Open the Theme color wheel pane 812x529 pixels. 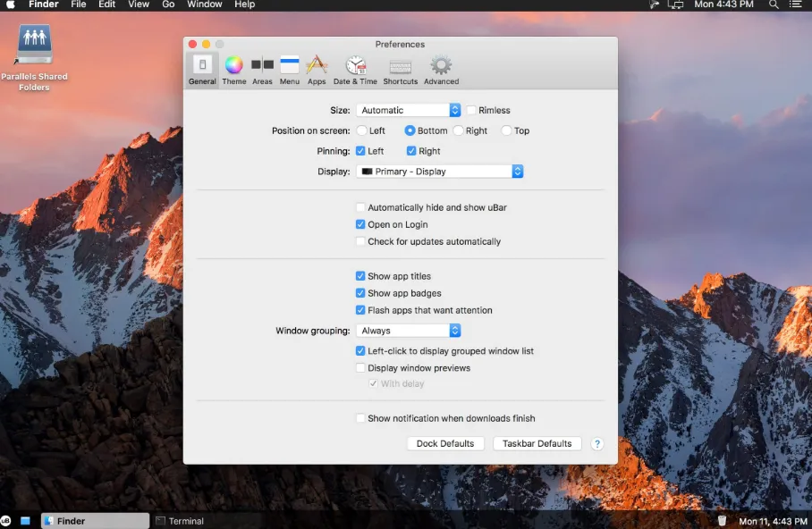[x=234, y=70]
